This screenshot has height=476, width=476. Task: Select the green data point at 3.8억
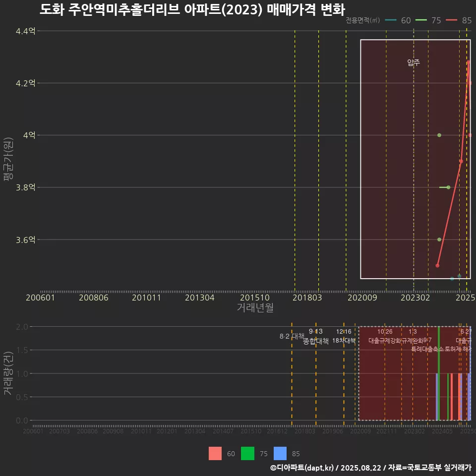448,187
